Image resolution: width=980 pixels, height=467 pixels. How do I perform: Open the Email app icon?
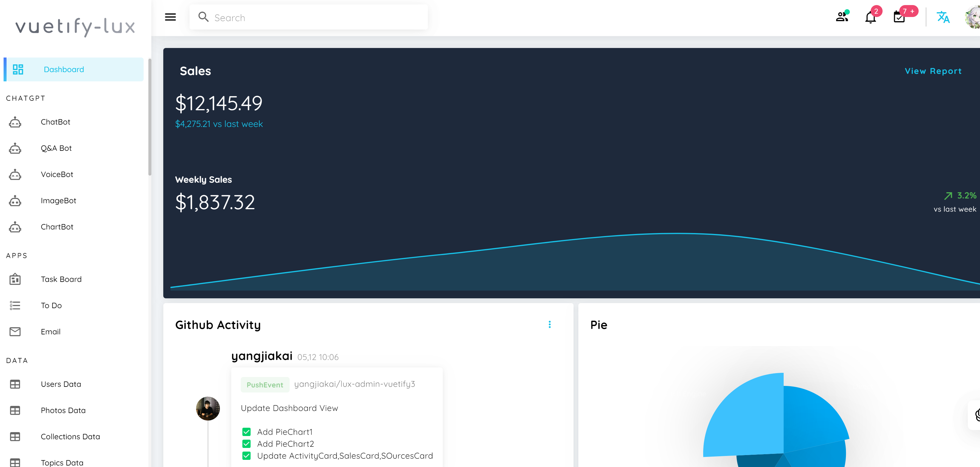(x=15, y=331)
